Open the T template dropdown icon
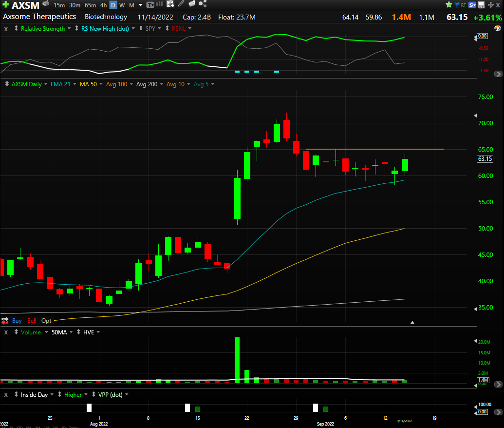The width and height of the screenshot is (504, 428). (x=150, y=5)
